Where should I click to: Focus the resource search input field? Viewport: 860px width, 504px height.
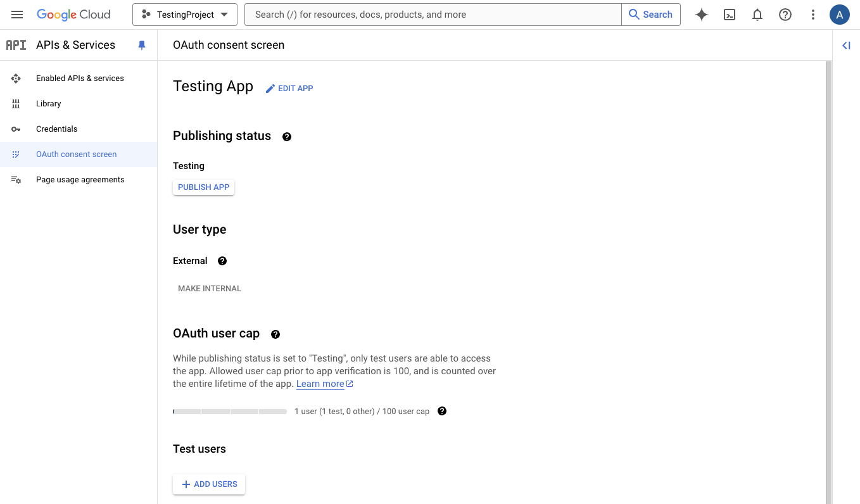coord(433,15)
